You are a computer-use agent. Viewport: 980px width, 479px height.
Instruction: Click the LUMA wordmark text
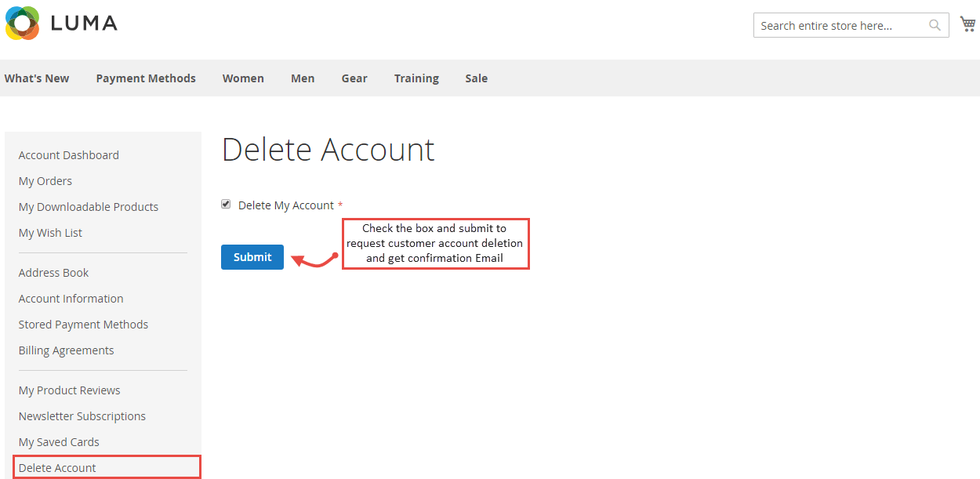click(x=84, y=24)
